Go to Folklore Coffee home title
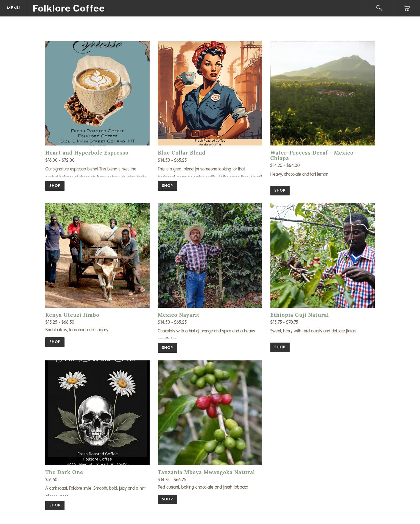This screenshot has height=524, width=420. point(69,8)
